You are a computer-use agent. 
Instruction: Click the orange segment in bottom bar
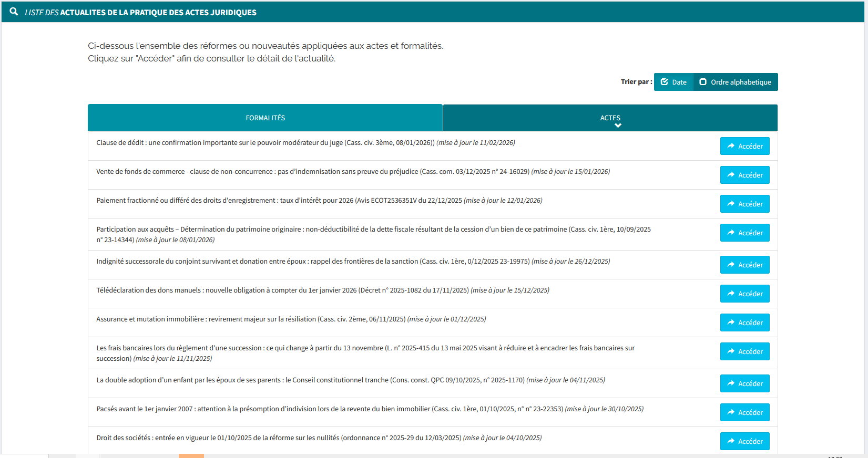click(x=191, y=456)
